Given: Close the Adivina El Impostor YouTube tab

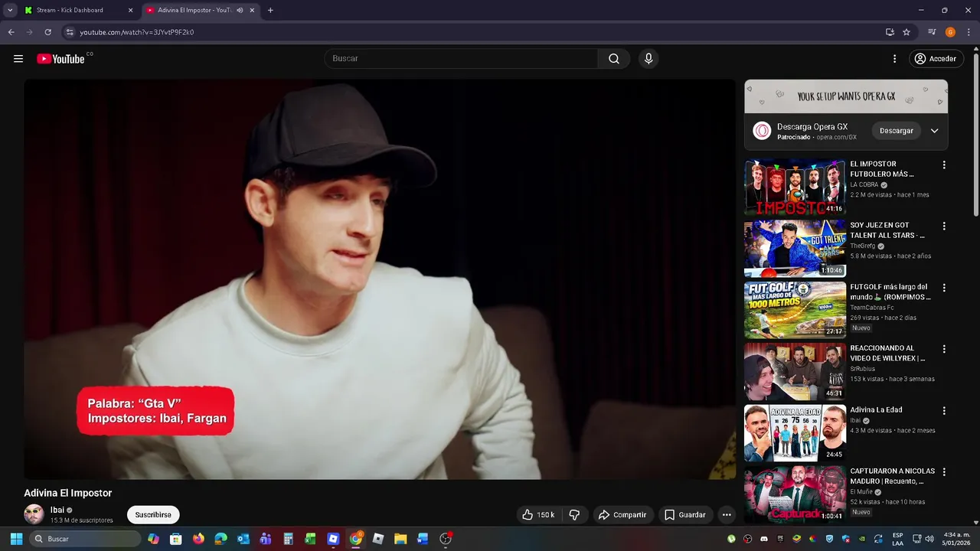Looking at the screenshot, I should [x=252, y=10].
